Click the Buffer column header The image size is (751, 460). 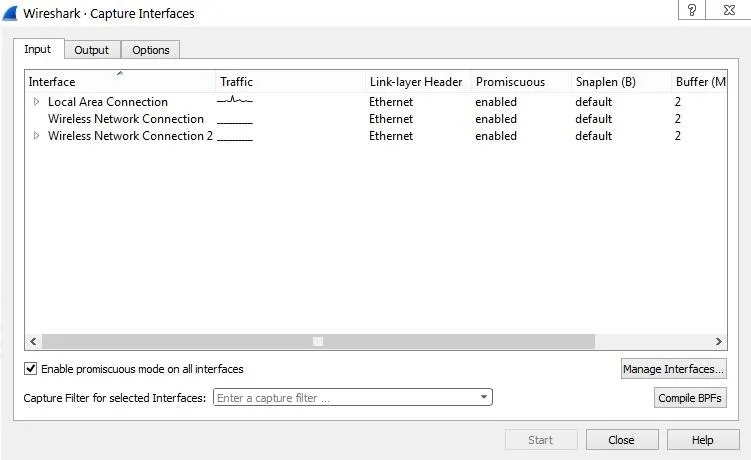[x=699, y=81]
